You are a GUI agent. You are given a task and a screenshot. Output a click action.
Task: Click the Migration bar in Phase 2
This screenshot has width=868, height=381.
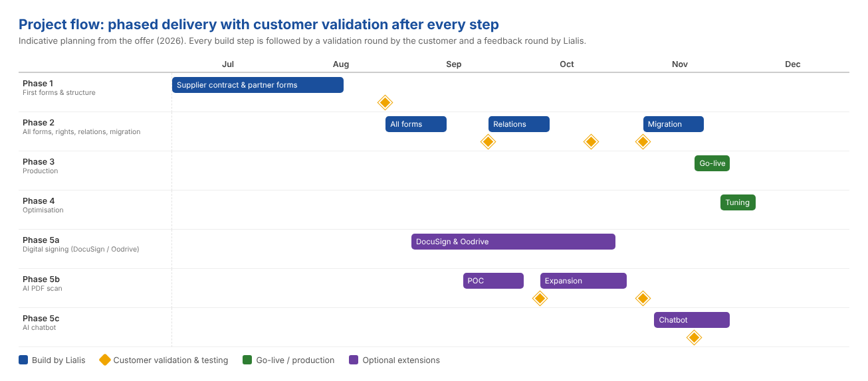pyautogui.click(x=673, y=124)
